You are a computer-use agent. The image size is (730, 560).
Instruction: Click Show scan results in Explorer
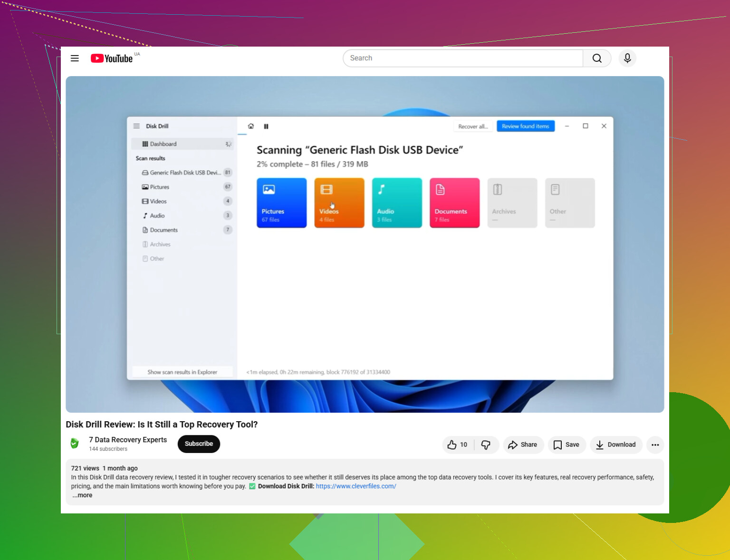pyautogui.click(x=182, y=372)
